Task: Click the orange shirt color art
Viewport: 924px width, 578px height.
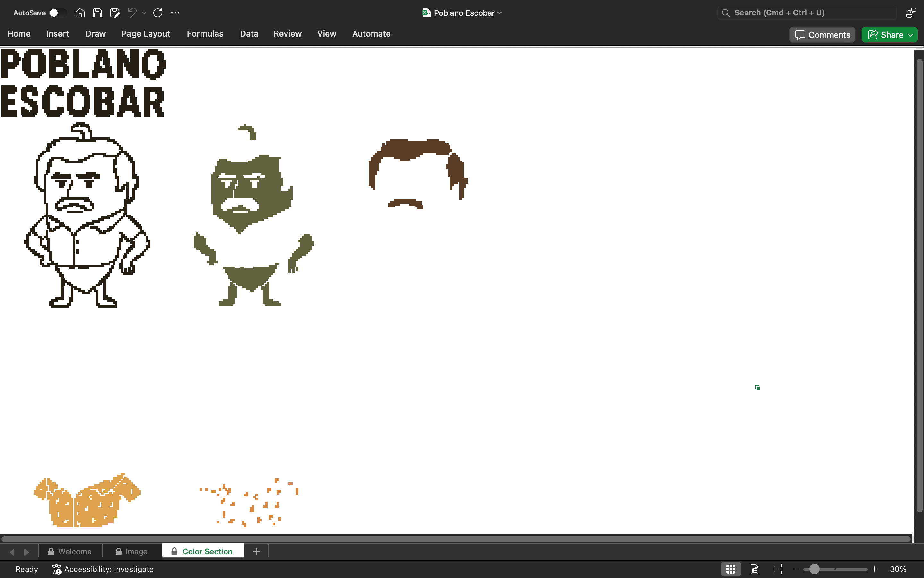Action: pyautogui.click(x=87, y=500)
